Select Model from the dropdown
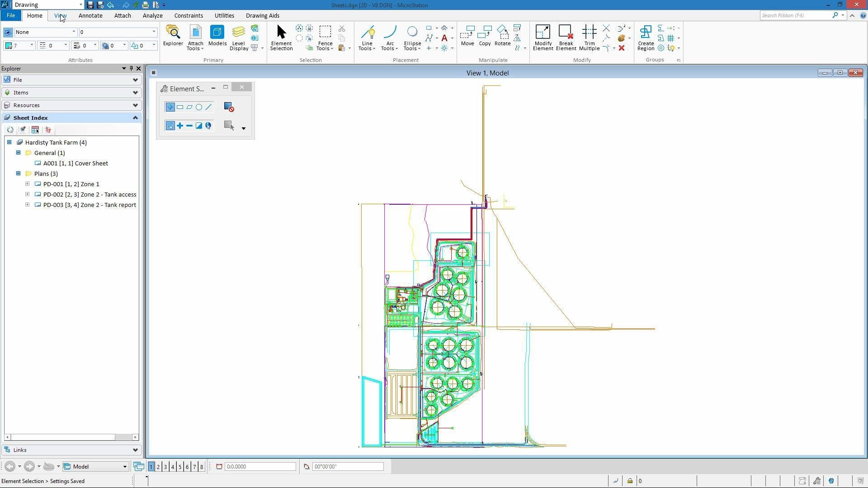 coord(95,466)
